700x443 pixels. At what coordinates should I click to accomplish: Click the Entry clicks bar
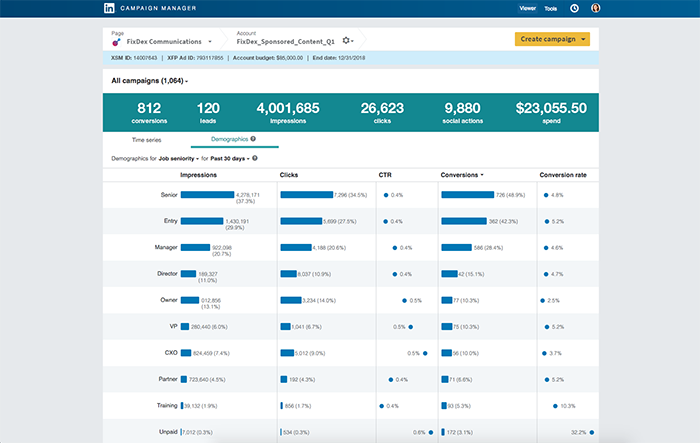(301, 221)
